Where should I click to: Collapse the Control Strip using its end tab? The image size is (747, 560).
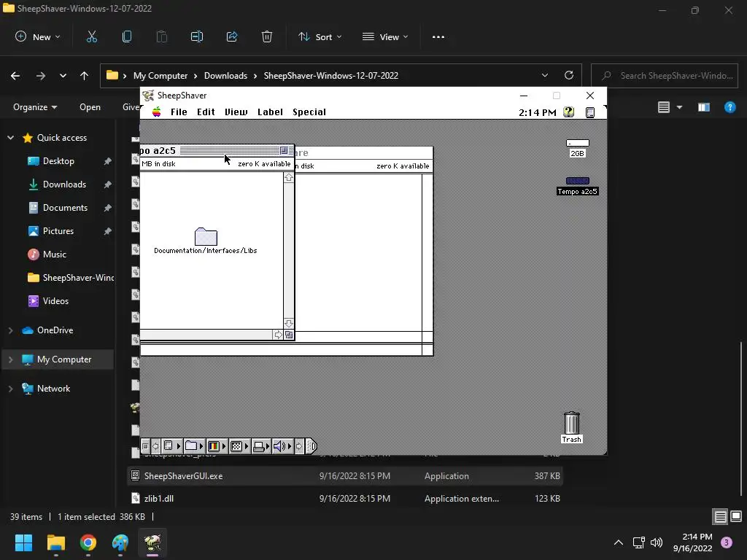tap(311, 446)
